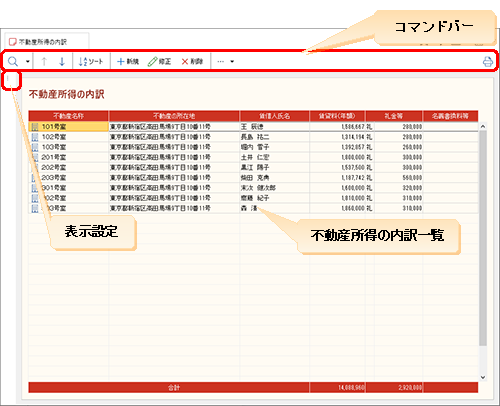The height and width of the screenshot is (406, 500).
Task: Select the 101号室 row icon
Action: coord(35,127)
